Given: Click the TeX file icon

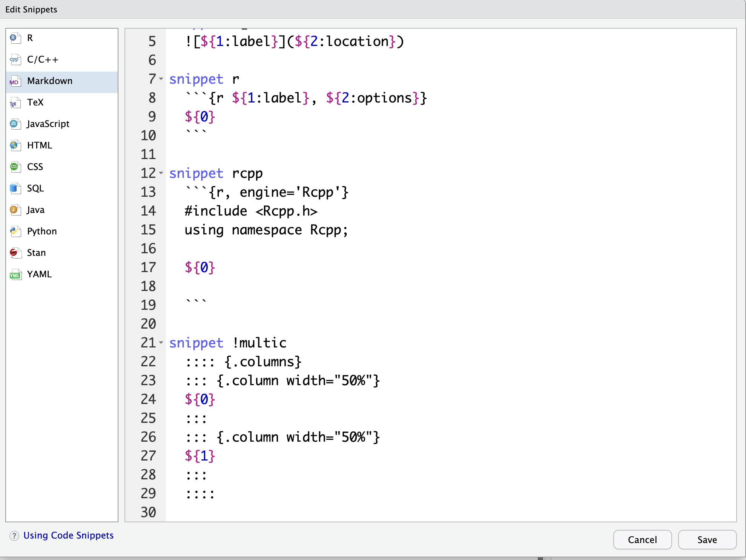Looking at the screenshot, I should coord(15,103).
